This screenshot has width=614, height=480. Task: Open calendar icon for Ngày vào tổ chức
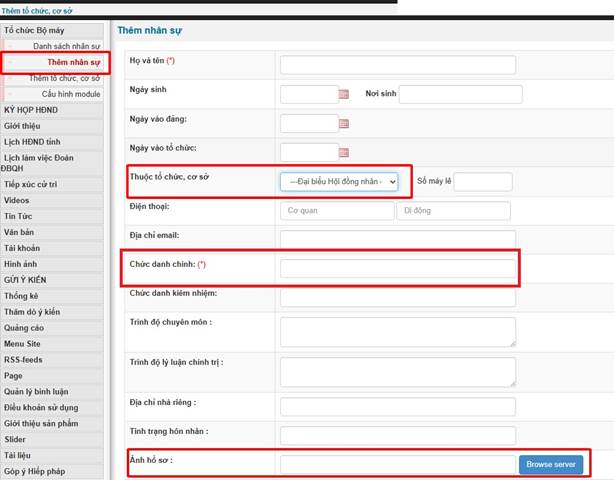point(344,153)
